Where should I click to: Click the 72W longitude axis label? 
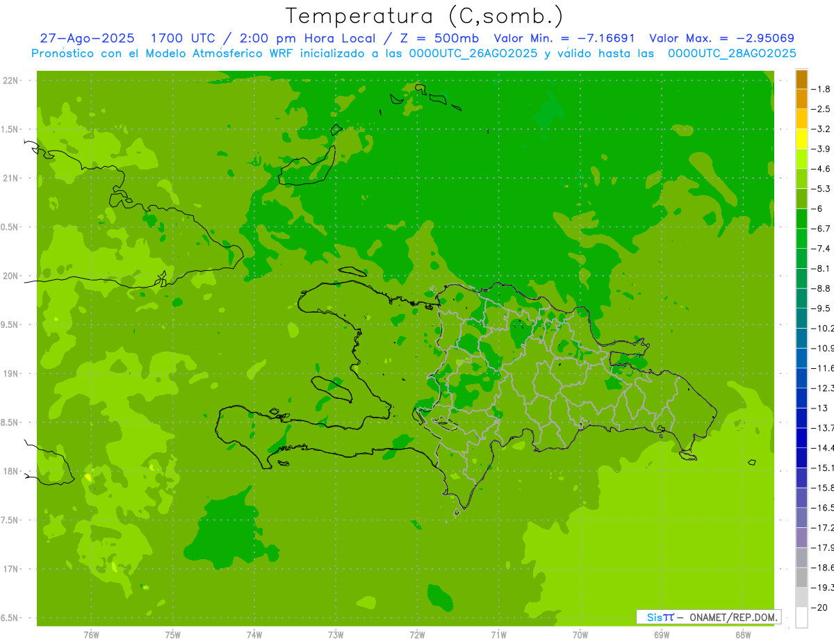click(x=417, y=635)
